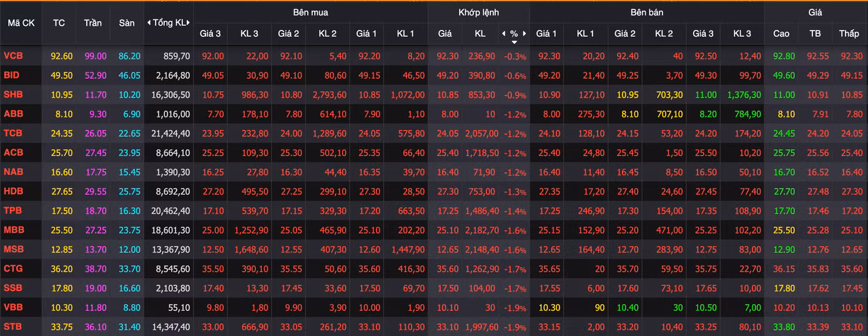Click the TC column header

click(59, 22)
